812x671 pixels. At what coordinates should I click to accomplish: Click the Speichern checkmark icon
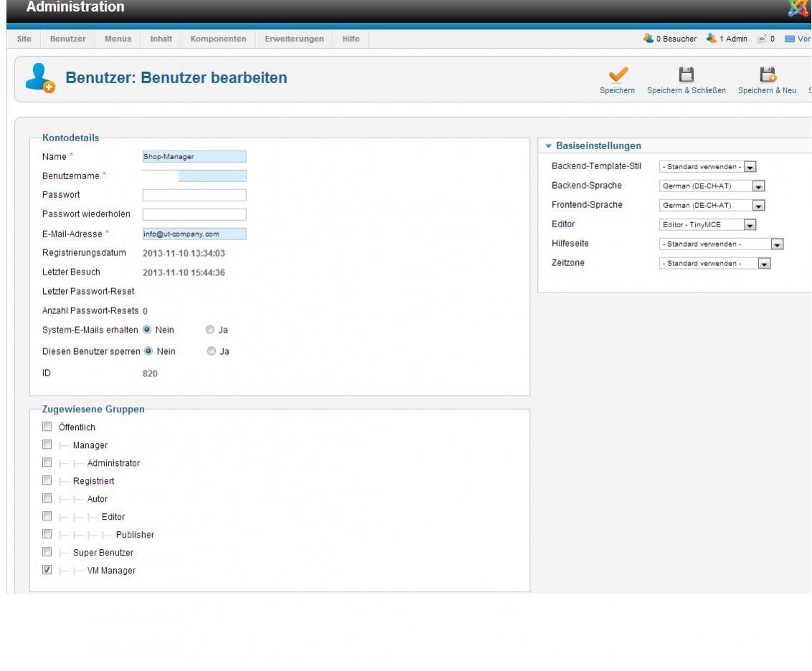(617, 75)
